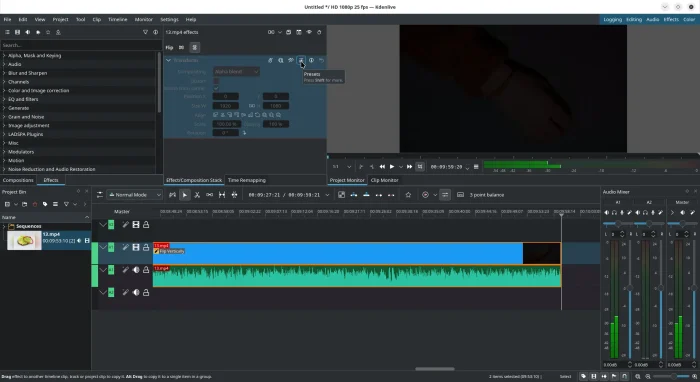The image size is (700, 382).
Task: Activate the arrow Selection tool
Action: coord(185,195)
